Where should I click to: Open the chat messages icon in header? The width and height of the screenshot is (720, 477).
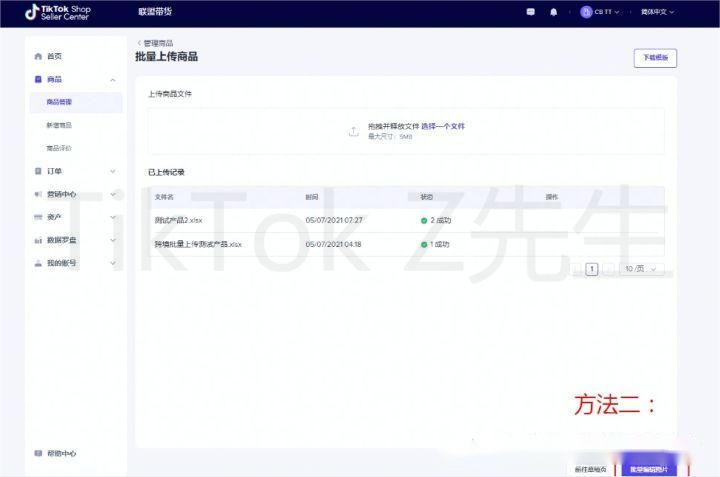coord(530,12)
